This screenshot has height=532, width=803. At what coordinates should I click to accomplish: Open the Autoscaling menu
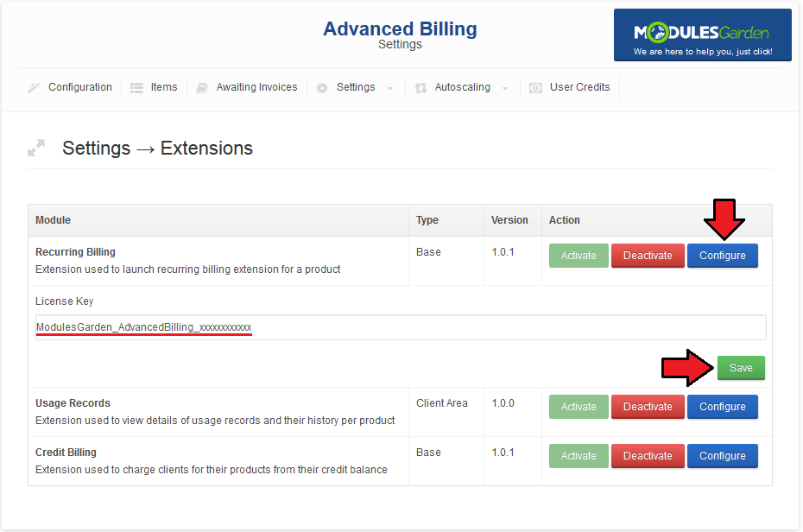point(463,87)
